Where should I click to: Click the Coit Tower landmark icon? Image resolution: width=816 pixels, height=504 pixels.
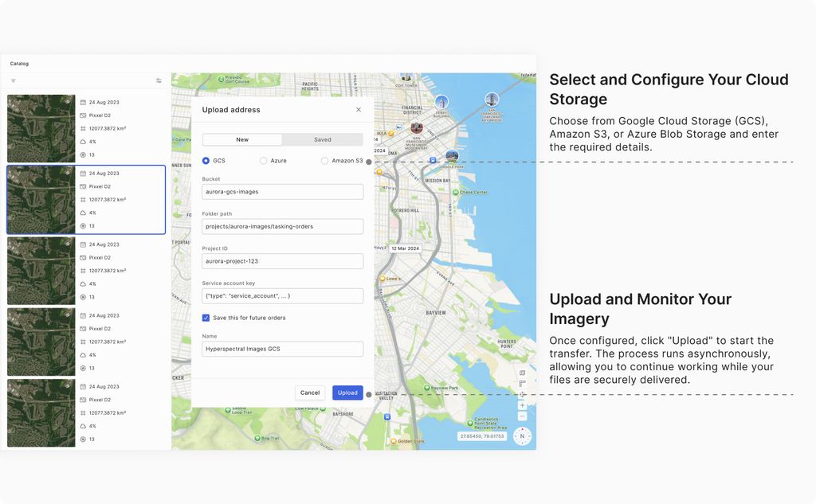point(406,78)
